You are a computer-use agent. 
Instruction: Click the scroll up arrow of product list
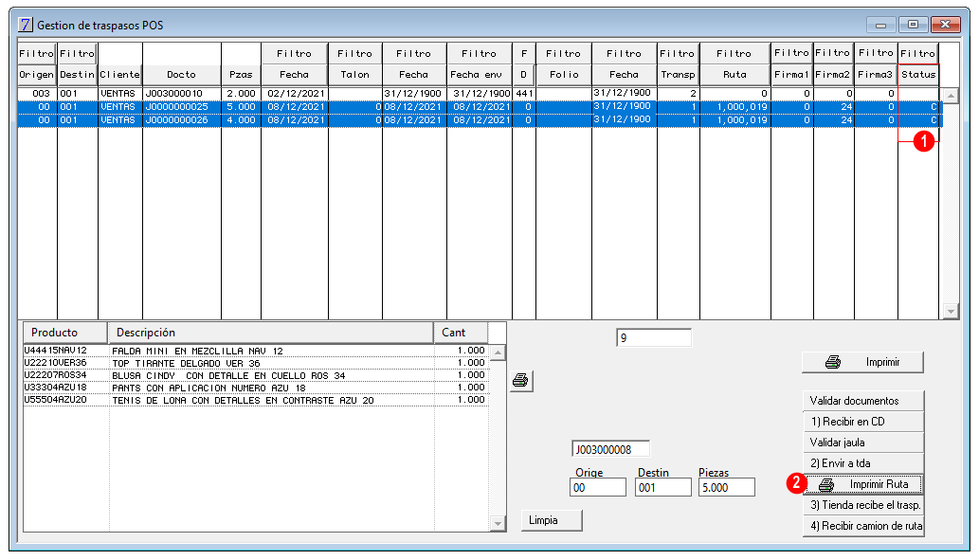pos(498,352)
